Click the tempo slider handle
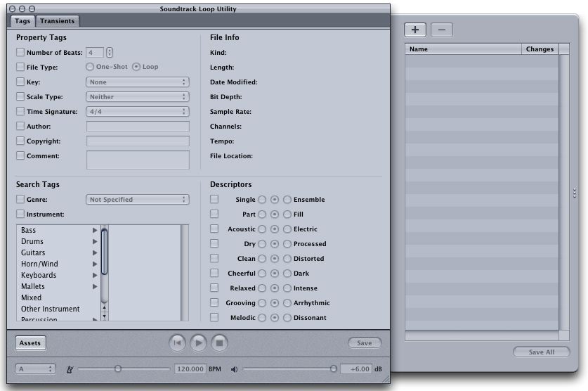Screen dimensions: 588x391 click(118, 369)
